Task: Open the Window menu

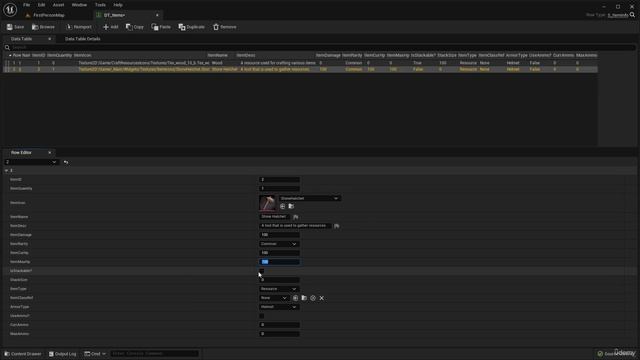Action: 79,5
